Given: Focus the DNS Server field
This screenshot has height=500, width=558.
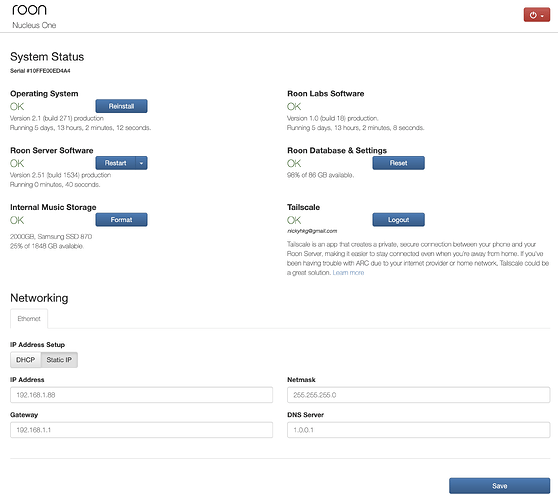Looking at the screenshot, I should 418,430.
